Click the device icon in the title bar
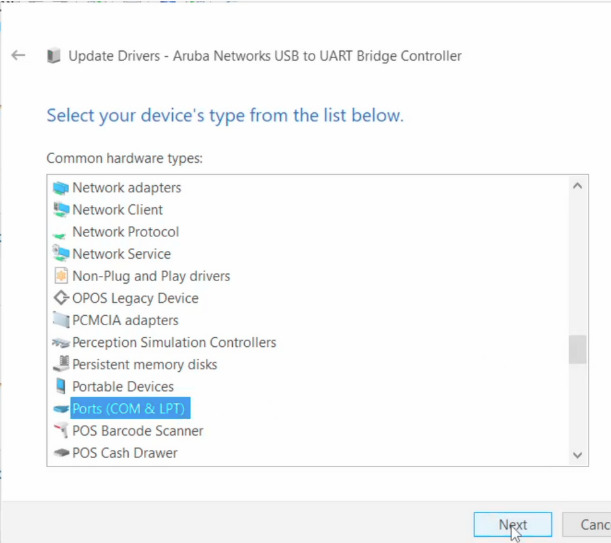Screen dimensions: 611x543 click(53, 56)
